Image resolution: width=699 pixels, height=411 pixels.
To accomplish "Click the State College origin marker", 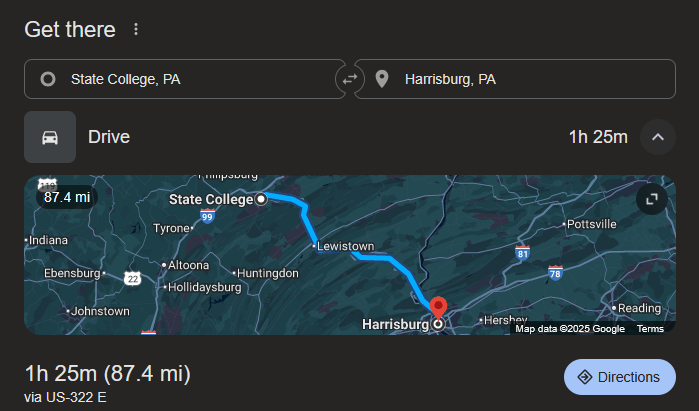I will coord(261,199).
